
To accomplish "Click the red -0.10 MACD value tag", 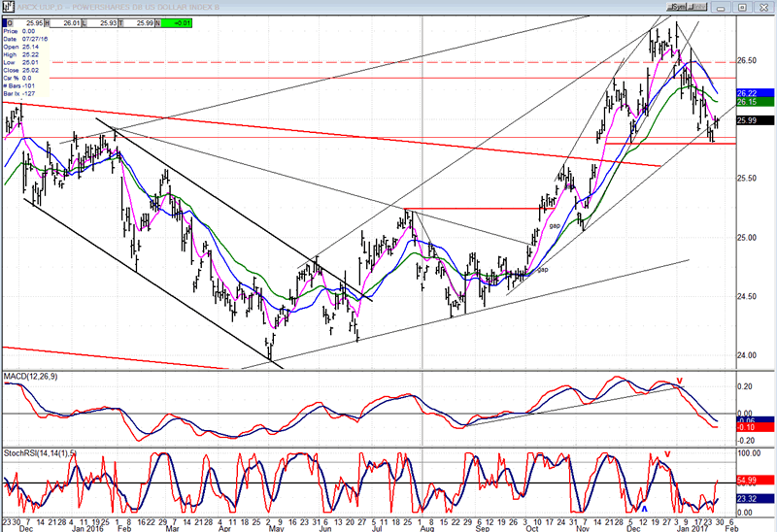I will (756, 427).
